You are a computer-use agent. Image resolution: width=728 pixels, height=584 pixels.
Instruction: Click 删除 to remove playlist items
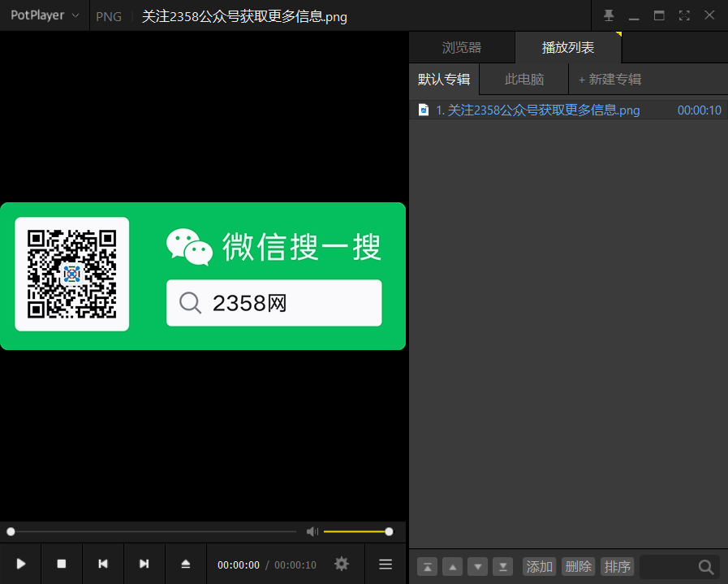tap(578, 566)
